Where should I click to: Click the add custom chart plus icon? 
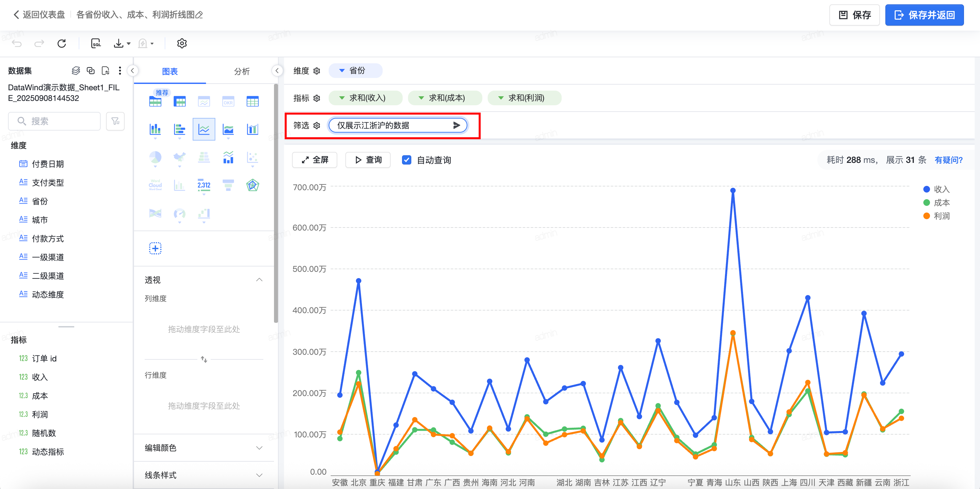tap(155, 248)
